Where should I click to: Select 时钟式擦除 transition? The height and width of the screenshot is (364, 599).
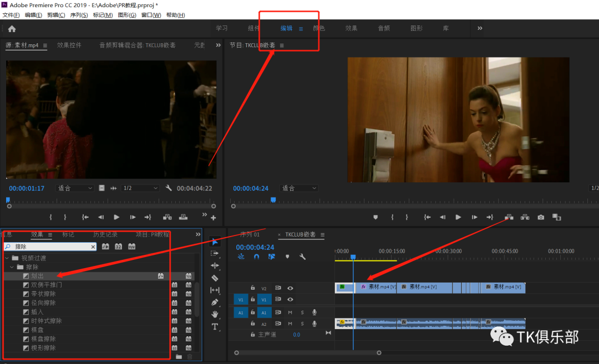tap(47, 321)
